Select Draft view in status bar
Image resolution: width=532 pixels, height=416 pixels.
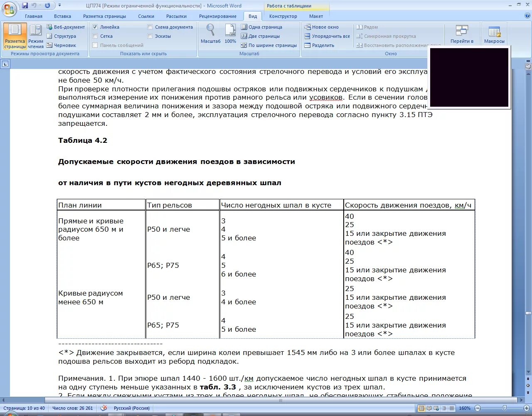[452, 408]
